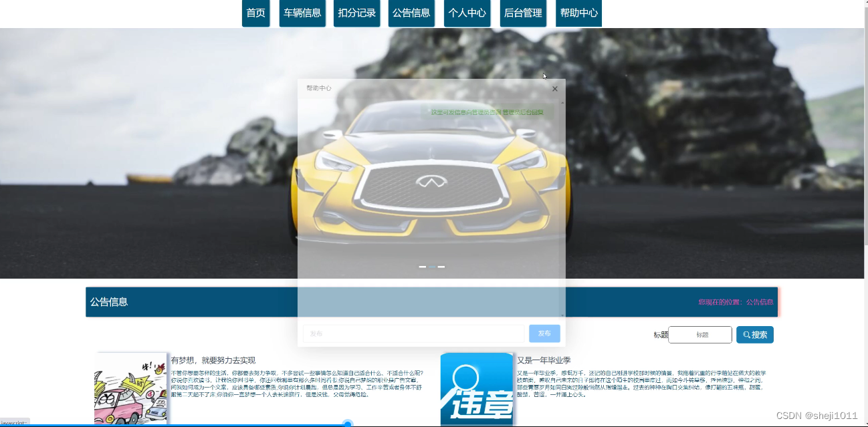Click the 发布 message input field

coord(413,333)
